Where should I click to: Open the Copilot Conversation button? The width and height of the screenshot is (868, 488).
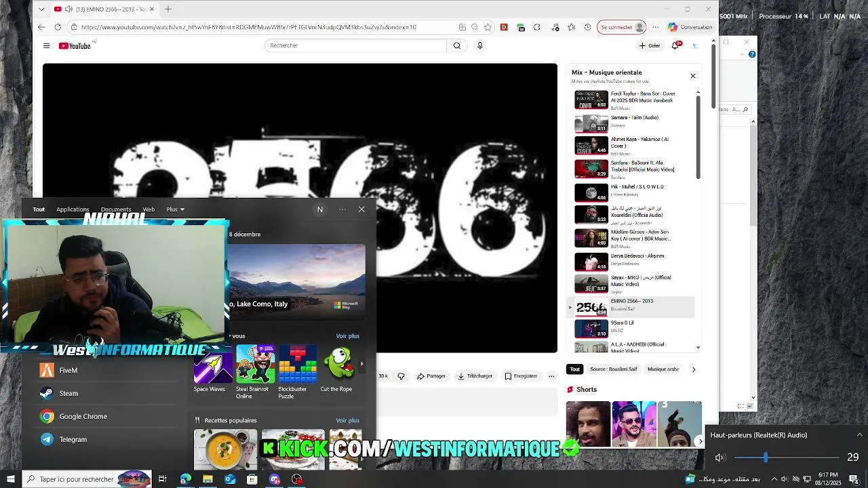690,27
